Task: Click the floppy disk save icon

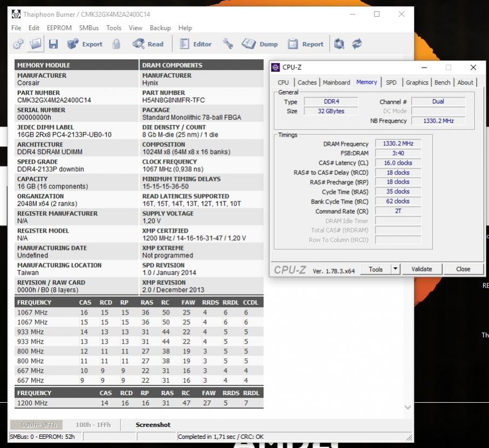Action: [x=53, y=44]
